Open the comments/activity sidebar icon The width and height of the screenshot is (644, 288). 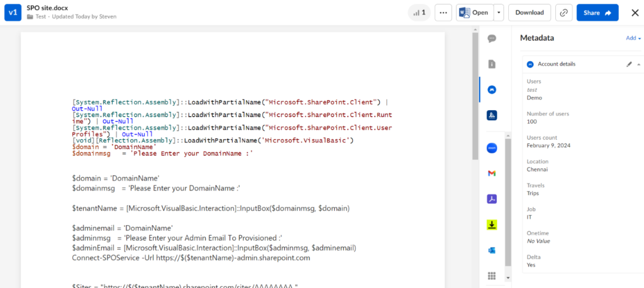[x=492, y=38]
